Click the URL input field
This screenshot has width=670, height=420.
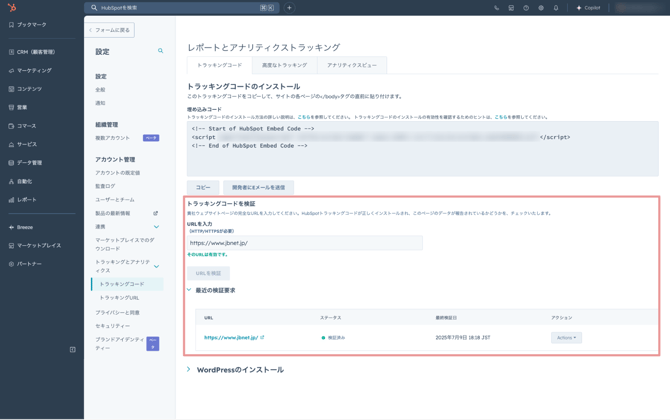[x=304, y=243]
